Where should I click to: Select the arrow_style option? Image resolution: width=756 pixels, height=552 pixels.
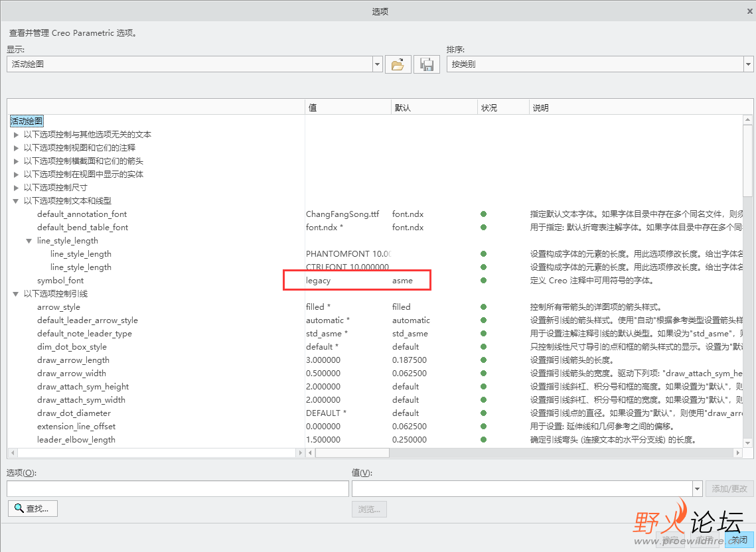[58, 307]
